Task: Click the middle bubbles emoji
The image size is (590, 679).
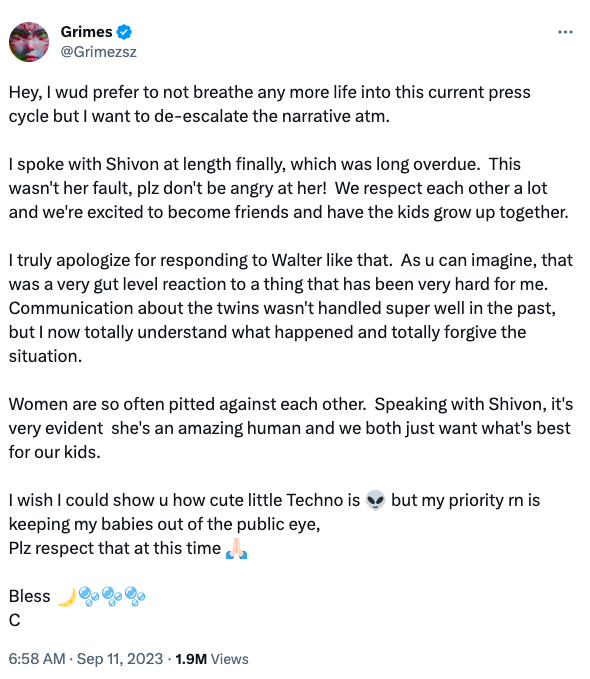Action: click(112, 597)
